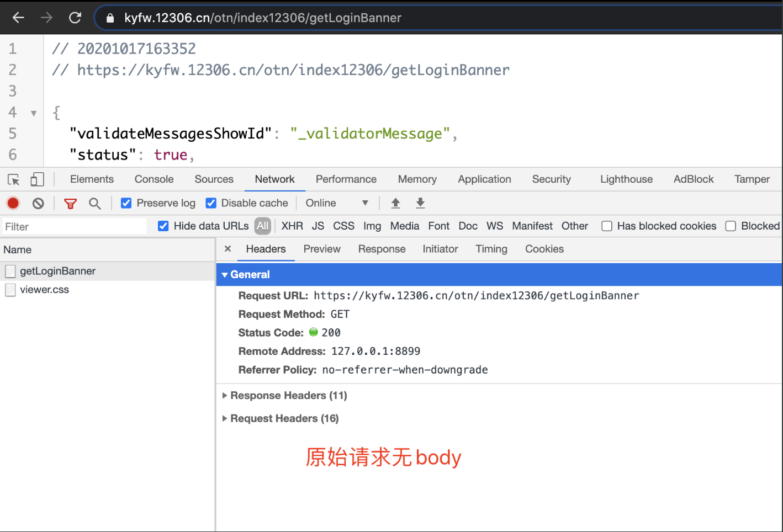783x532 pixels.
Task: Open the Lighthouse tab
Action: (x=626, y=179)
